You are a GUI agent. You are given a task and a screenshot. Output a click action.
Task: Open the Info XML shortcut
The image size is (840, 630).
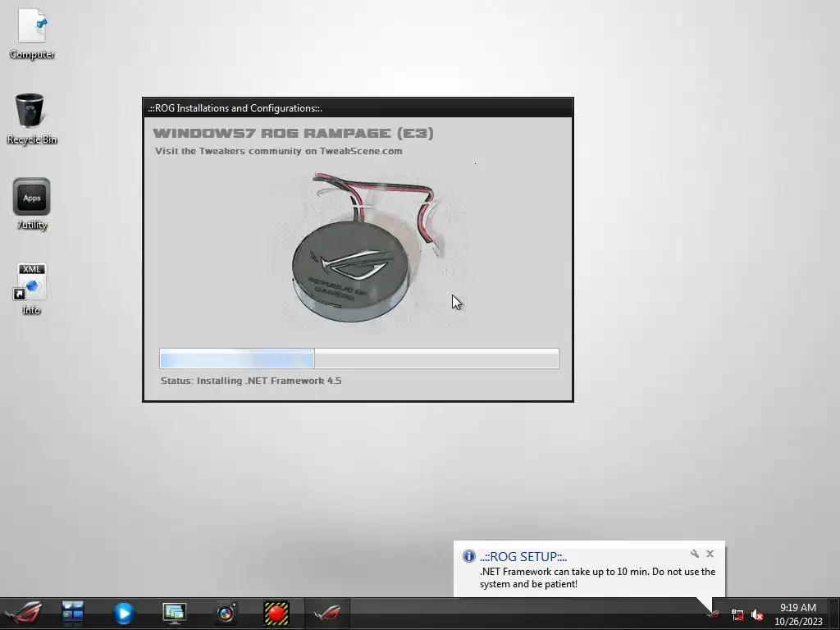coord(31,290)
